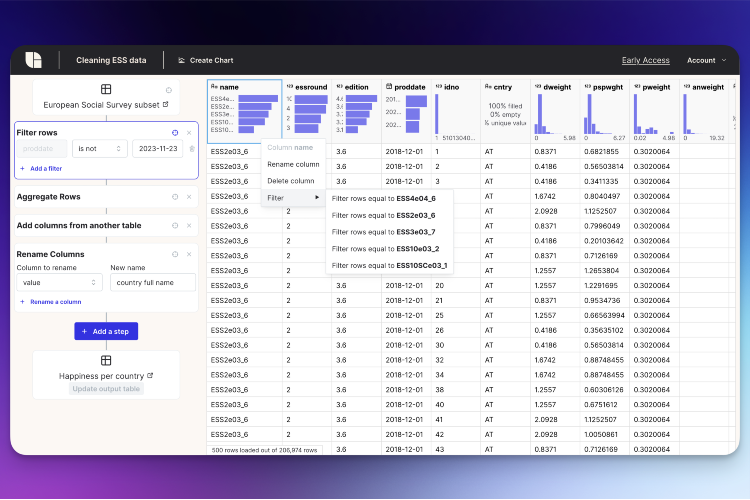The image size is (750, 500).
Task: Open the European Social Survey subset table icon
Action: click(x=106, y=89)
